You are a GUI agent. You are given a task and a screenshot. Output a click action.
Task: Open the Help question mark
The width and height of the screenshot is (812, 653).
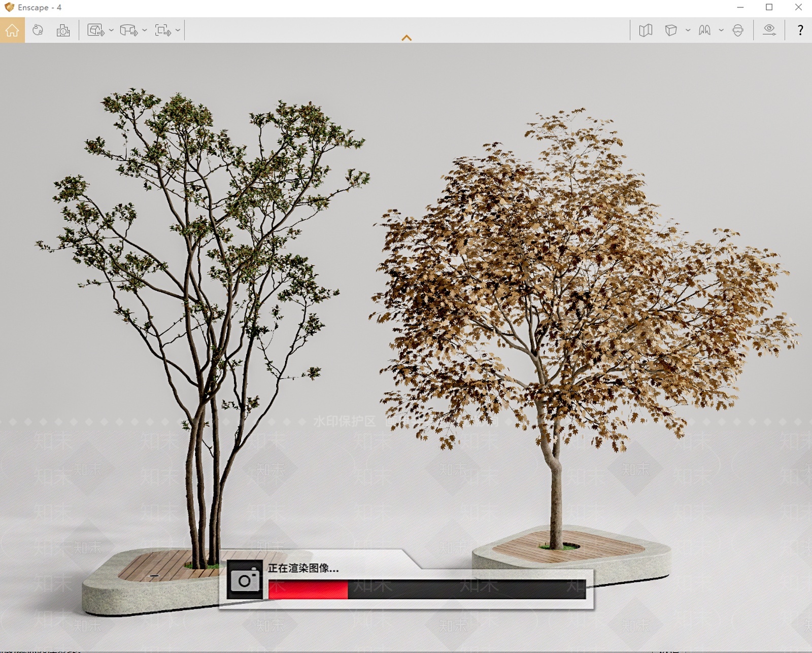pyautogui.click(x=800, y=30)
